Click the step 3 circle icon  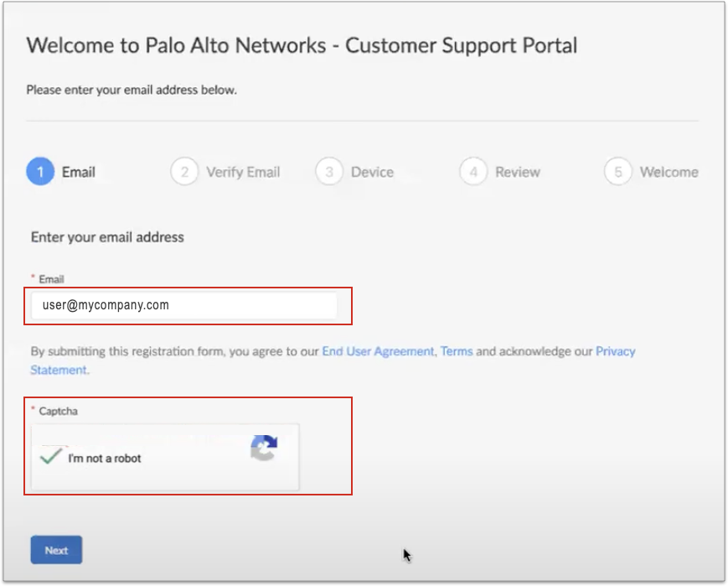point(329,172)
